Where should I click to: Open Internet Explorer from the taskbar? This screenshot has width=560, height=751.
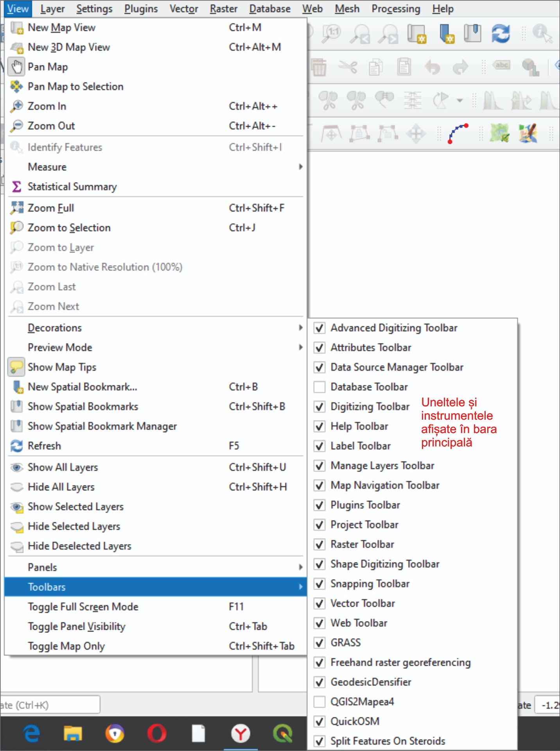[32, 734]
